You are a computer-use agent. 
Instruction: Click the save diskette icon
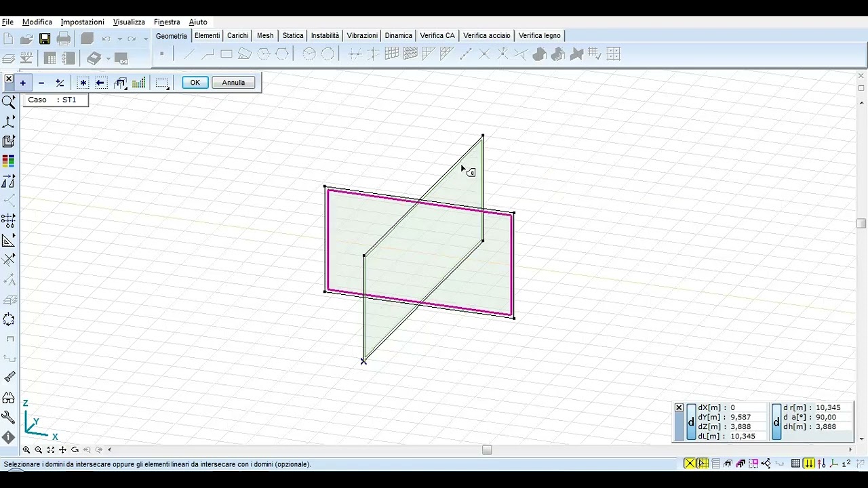click(x=45, y=39)
